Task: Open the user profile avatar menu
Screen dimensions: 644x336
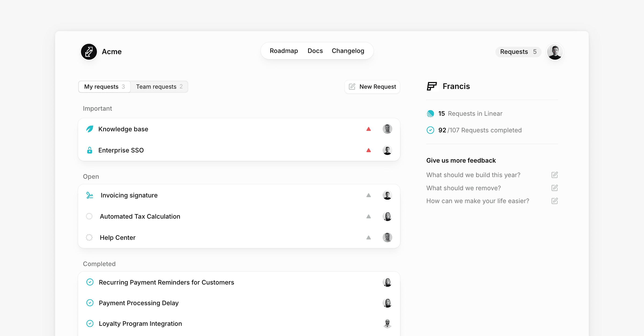Action: (x=555, y=52)
